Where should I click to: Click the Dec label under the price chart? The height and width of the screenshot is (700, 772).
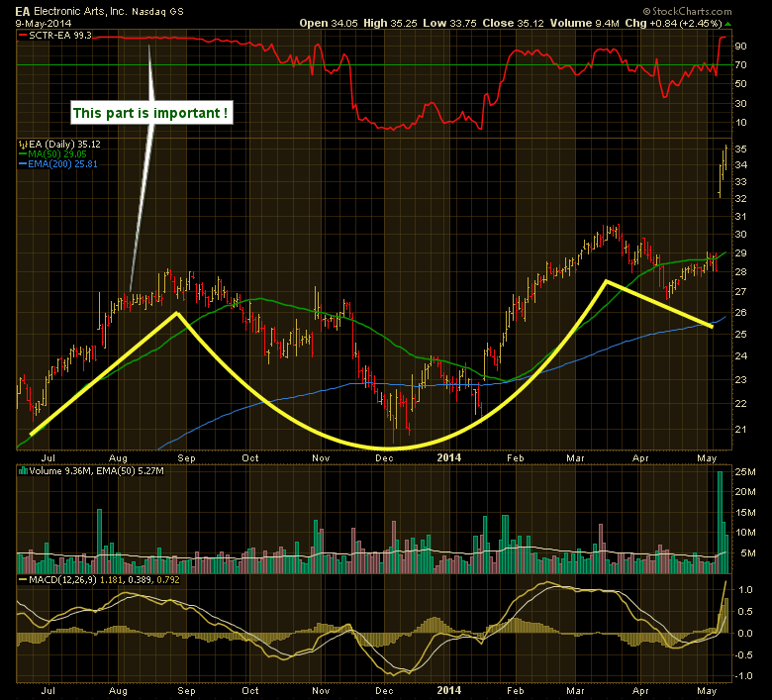(385, 458)
